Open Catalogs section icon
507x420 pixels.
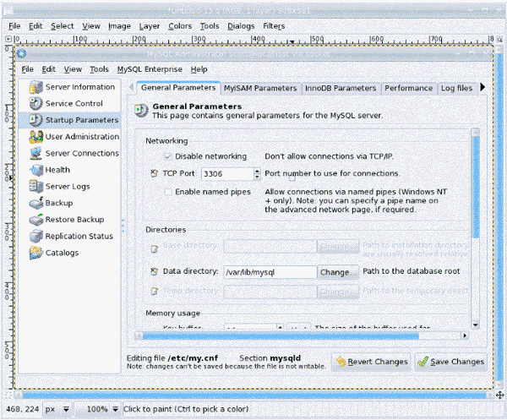35,253
